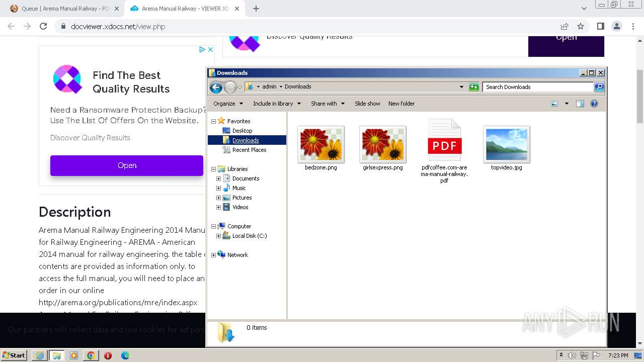Select the topvideo.jpg file thumbnail
This screenshot has height=362, width=644.
point(507,145)
